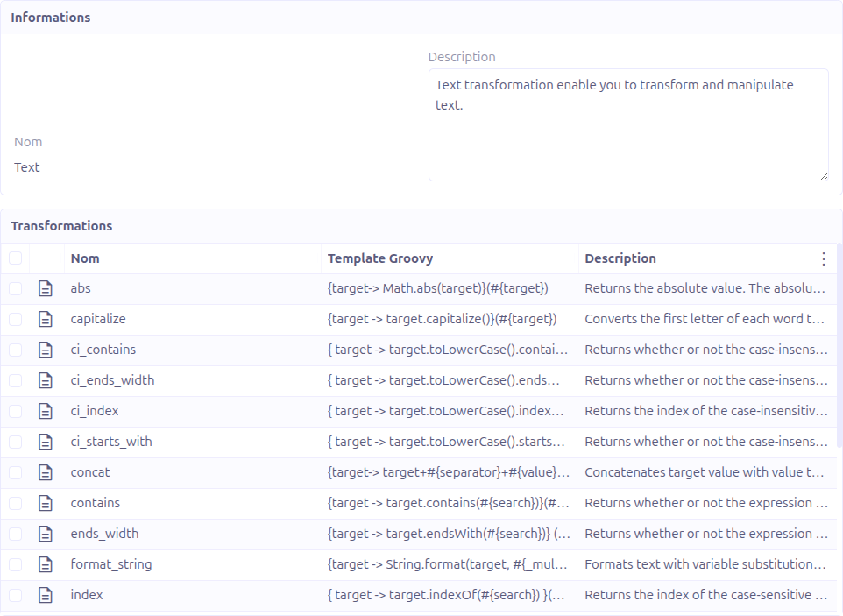Open the ci_contains row document icon
843x616 pixels.
(46, 350)
